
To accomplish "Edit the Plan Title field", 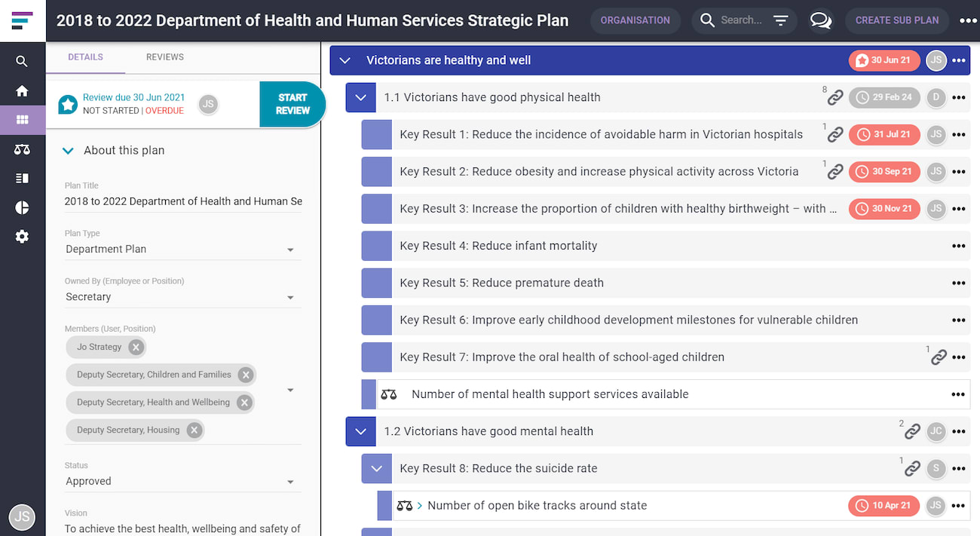I will 182,201.
